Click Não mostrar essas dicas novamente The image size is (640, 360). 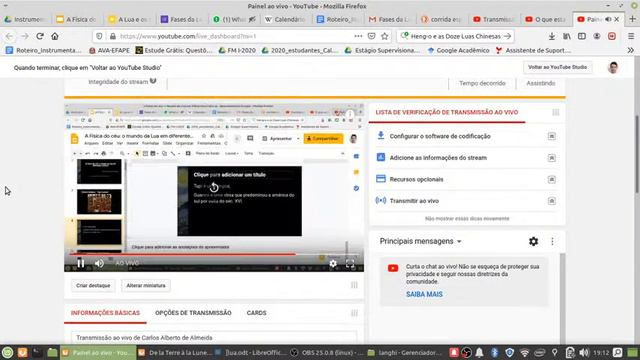point(467,219)
